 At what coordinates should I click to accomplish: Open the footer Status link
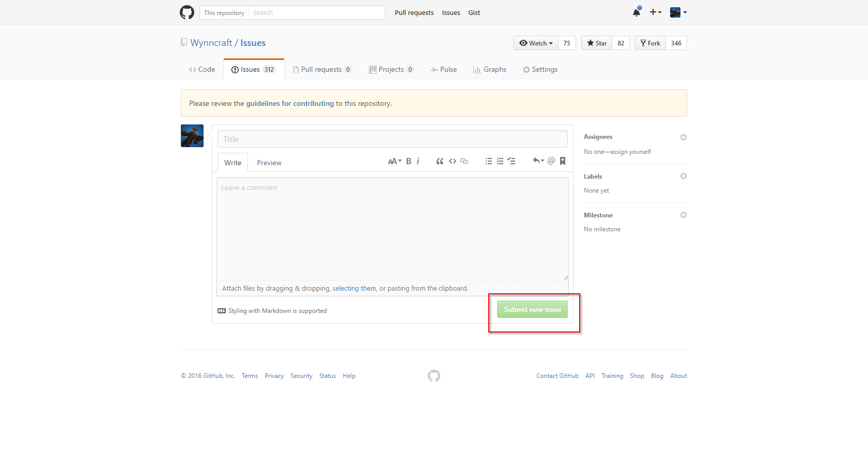click(x=328, y=376)
